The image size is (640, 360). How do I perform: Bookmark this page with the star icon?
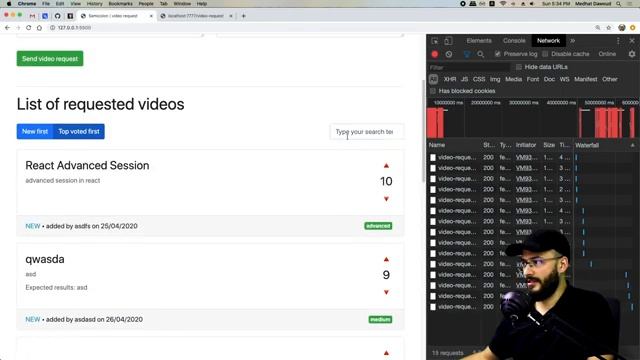click(609, 28)
